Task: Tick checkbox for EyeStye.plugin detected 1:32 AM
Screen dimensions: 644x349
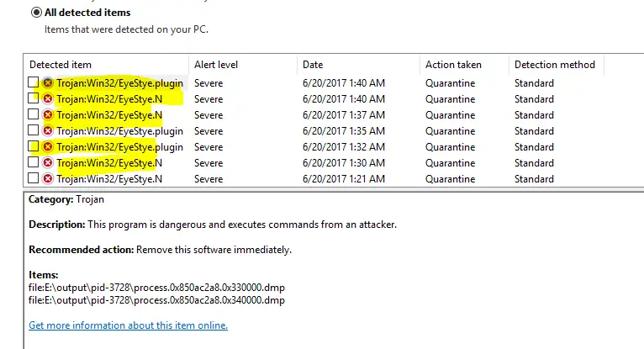Action: tap(34, 146)
